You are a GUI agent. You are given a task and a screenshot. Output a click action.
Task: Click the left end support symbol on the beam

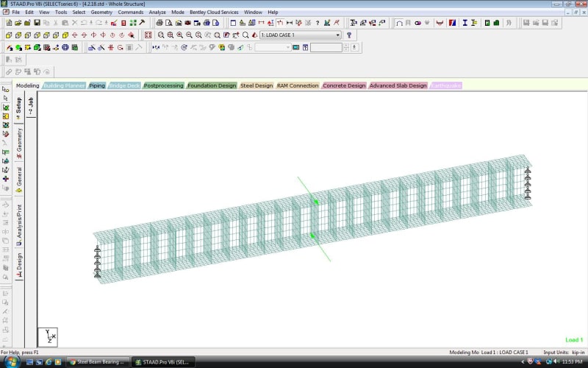coord(98,262)
